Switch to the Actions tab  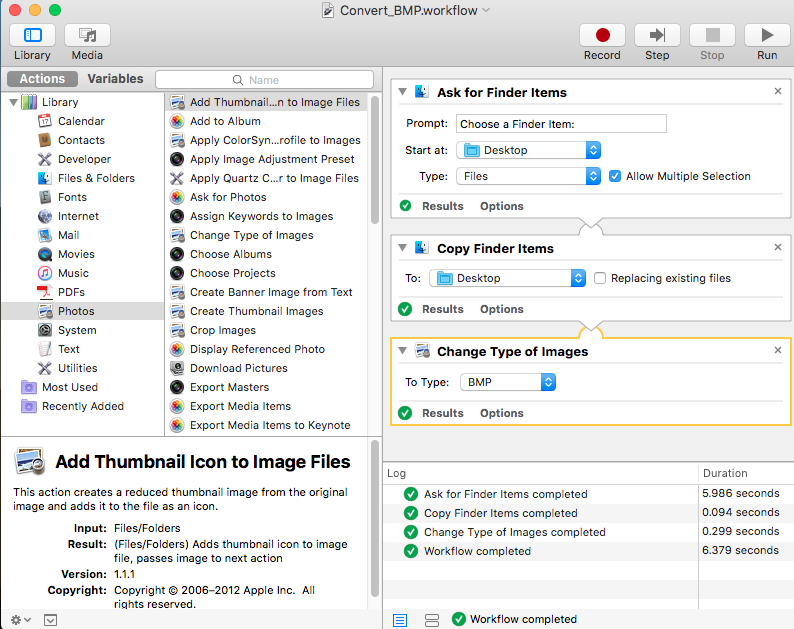point(43,79)
